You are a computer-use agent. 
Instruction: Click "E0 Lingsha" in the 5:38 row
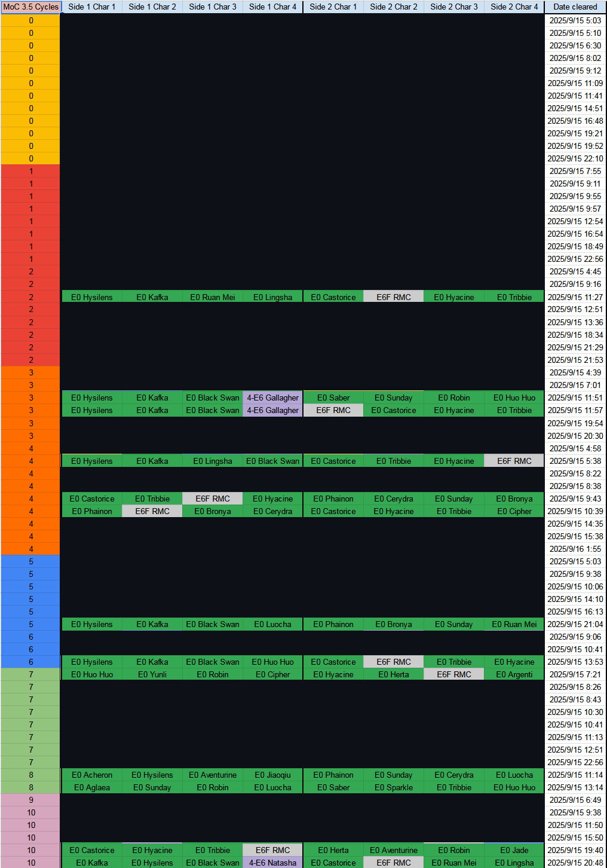coord(213,461)
